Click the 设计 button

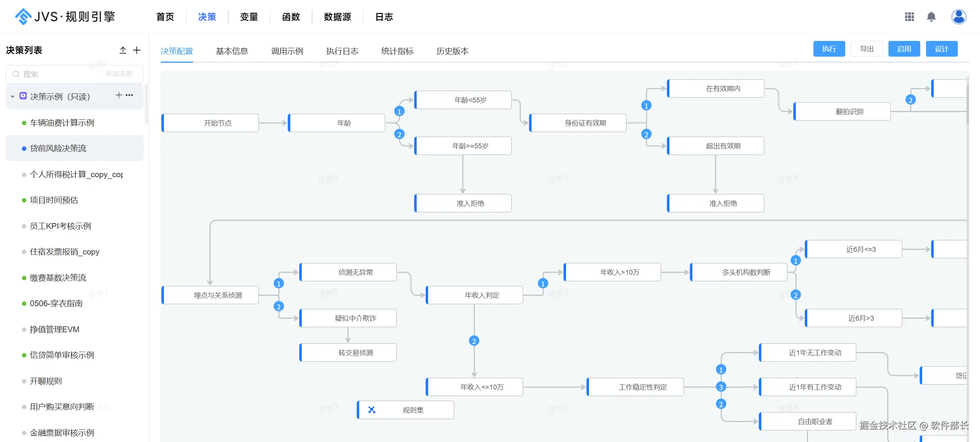[x=941, y=49]
